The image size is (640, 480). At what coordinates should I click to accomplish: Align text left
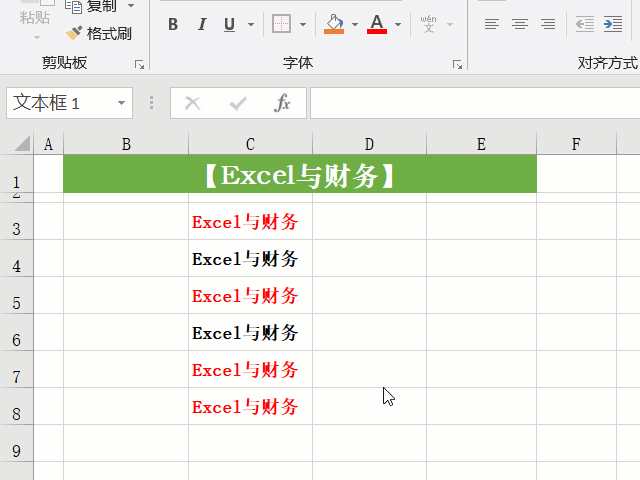point(492,24)
